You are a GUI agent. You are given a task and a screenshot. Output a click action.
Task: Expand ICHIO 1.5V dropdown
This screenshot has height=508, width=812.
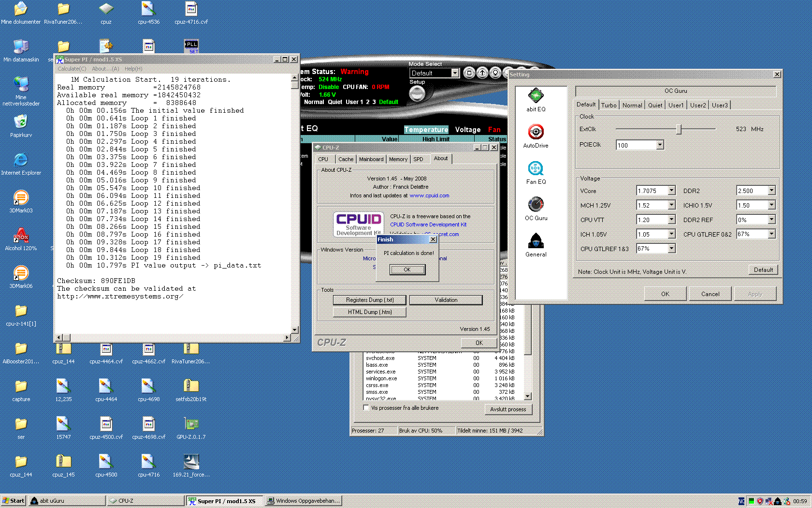click(x=771, y=205)
